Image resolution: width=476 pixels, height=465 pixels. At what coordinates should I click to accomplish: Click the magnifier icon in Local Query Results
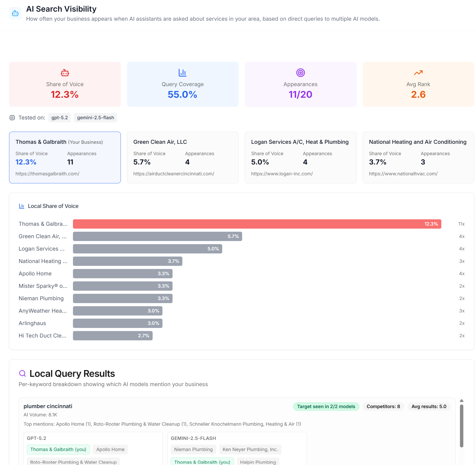point(23,373)
